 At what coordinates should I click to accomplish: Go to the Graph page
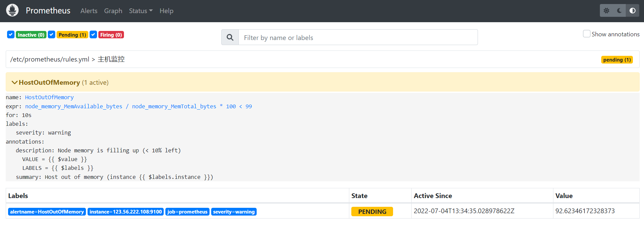click(113, 11)
